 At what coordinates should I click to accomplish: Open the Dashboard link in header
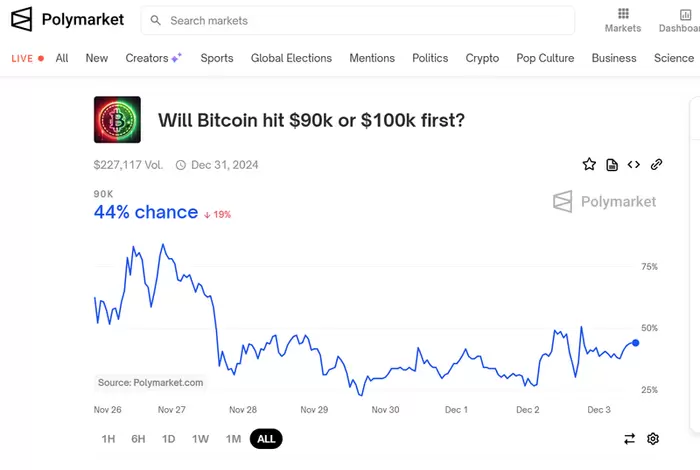point(680,20)
